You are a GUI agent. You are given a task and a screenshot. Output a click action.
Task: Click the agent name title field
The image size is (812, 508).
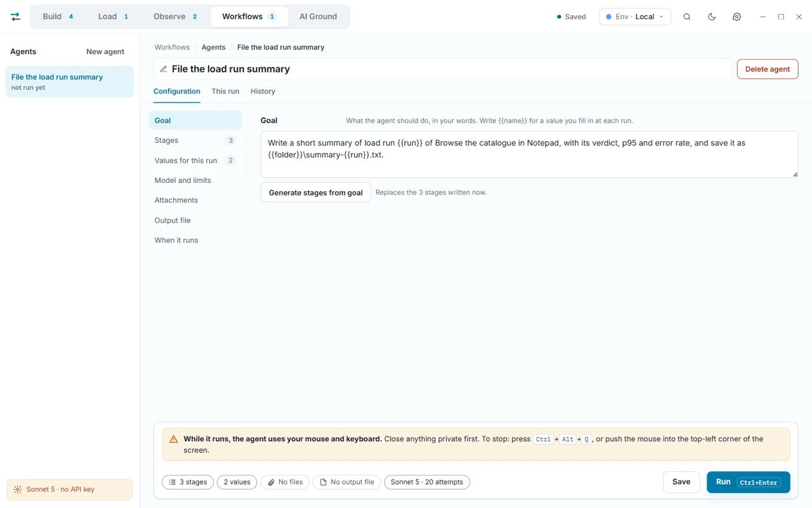click(443, 69)
